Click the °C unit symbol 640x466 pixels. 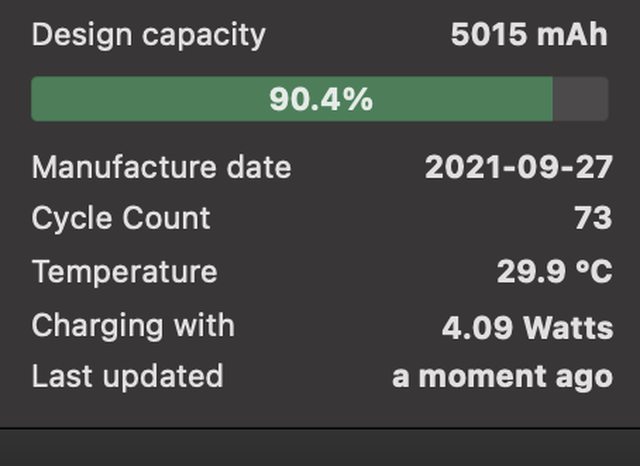point(590,272)
